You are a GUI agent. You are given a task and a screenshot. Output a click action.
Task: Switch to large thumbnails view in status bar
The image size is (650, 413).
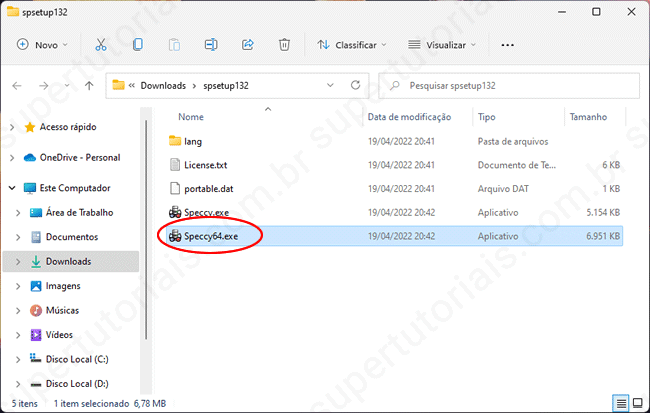638,403
